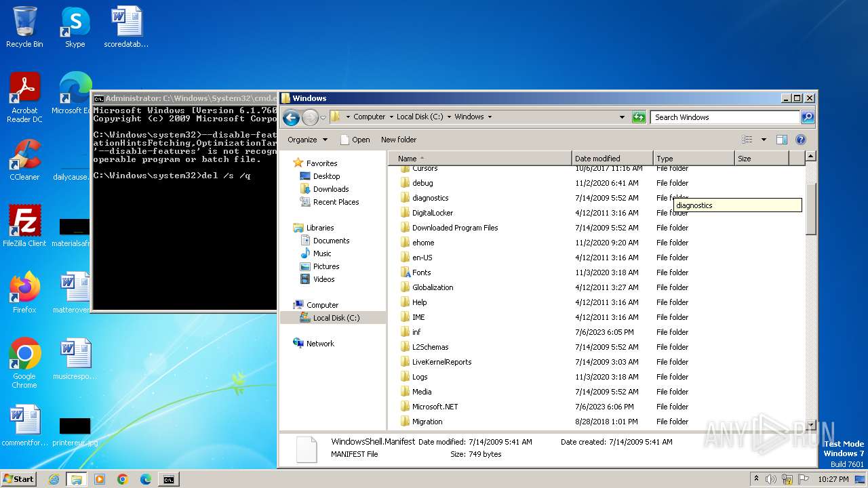Select the Globalization folder

[433, 287]
